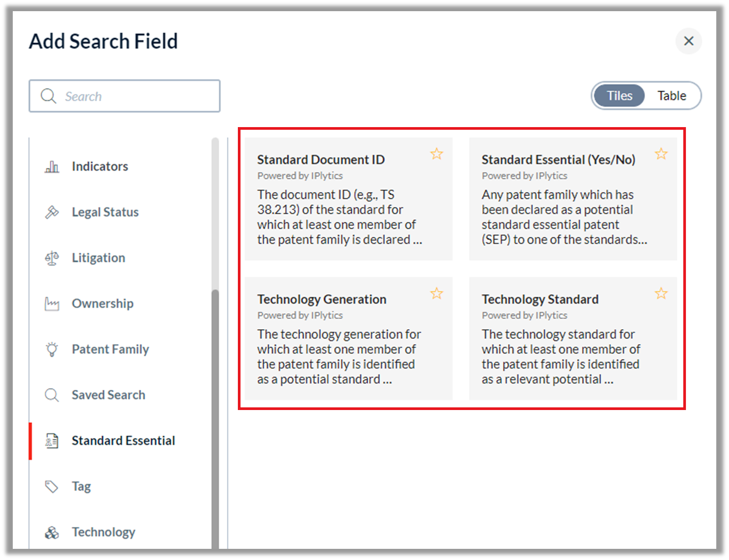The width and height of the screenshot is (729, 560).
Task: Select the Tiles view option
Action: click(x=619, y=96)
